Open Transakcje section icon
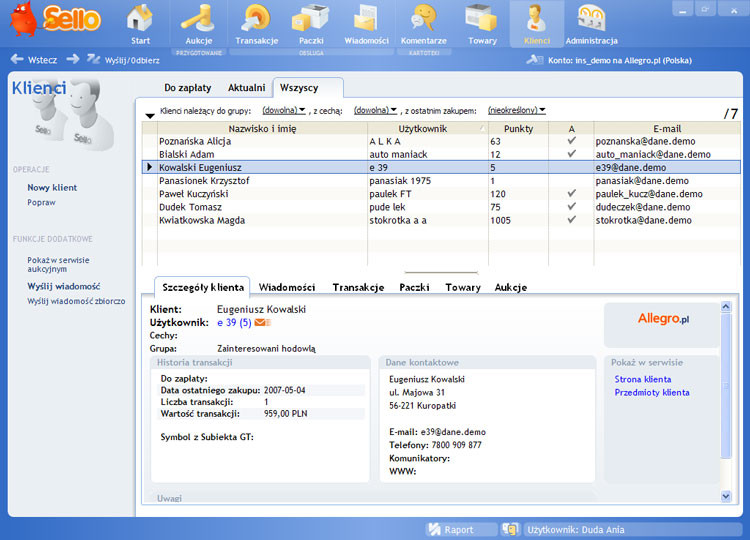The width and height of the screenshot is (750, 540). click(x=256, y=19)
